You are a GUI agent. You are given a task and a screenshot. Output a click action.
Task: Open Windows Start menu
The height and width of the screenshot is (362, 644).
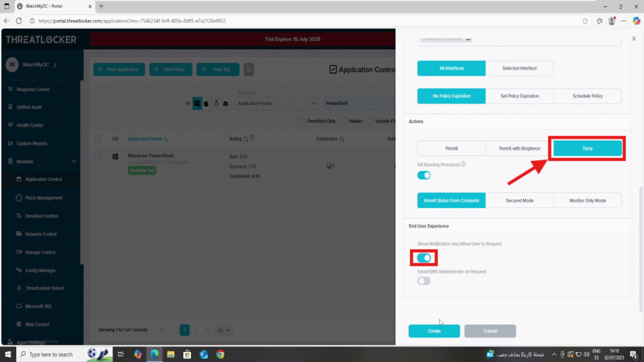click(8, 354)
